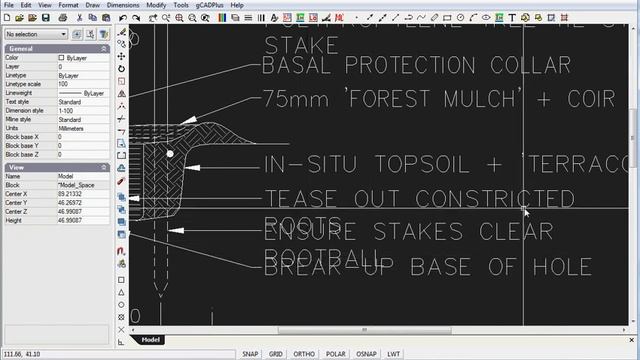Open the Draw menu
This screenshot has width=640, height=360.
point(93,5)
